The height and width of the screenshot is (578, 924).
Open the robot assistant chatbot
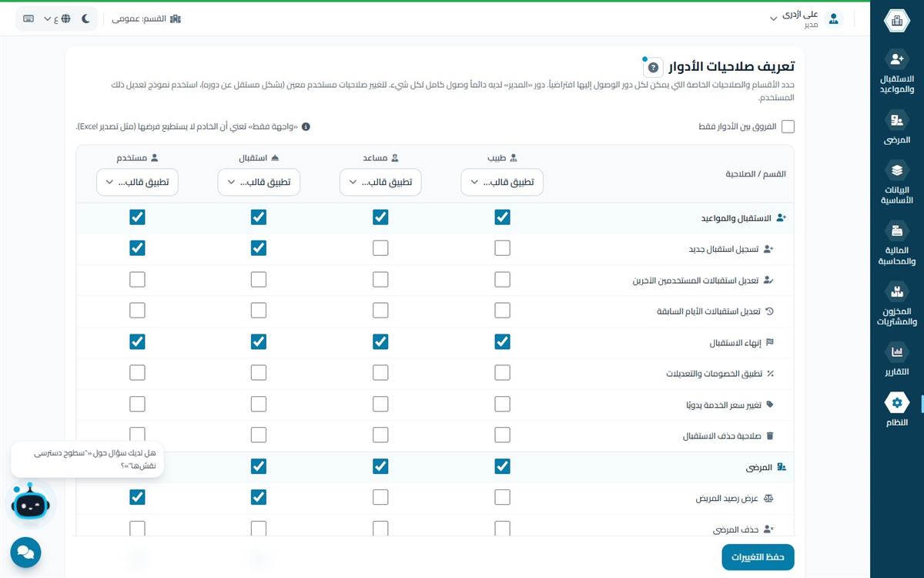30,503
